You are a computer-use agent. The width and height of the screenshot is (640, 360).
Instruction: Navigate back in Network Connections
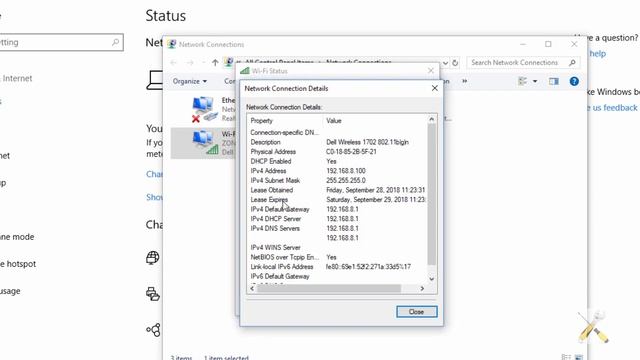pyautogui.click(x=173, y=62)
